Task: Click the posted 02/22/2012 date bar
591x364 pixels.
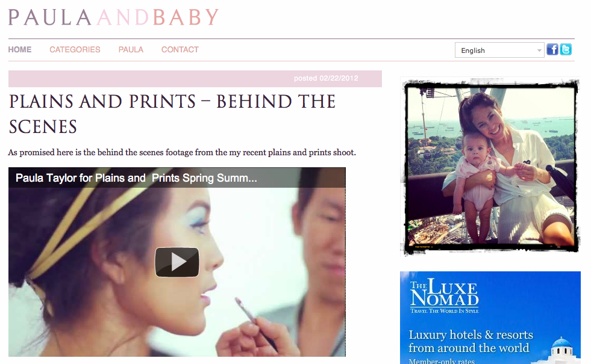Action: [x=195, y=79]
